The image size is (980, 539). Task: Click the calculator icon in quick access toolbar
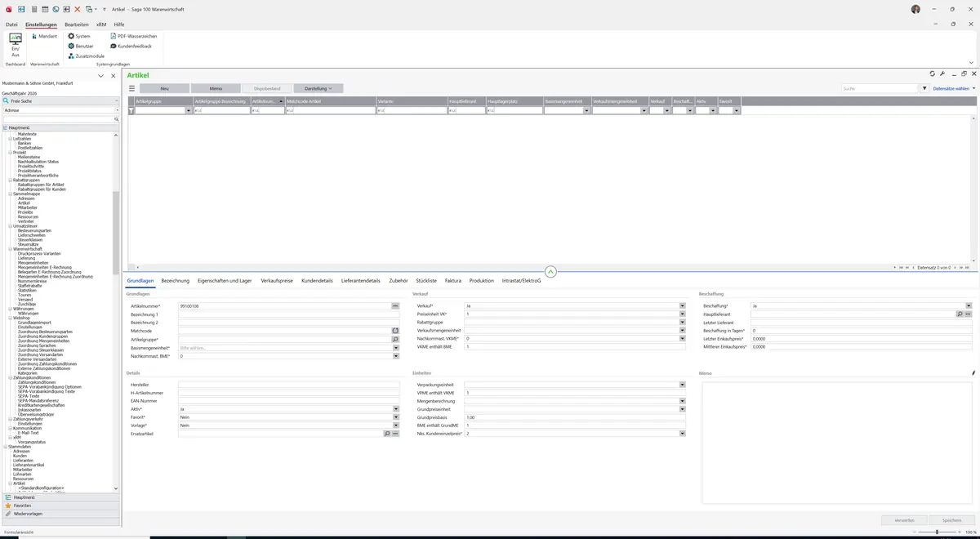pos(34,9)
